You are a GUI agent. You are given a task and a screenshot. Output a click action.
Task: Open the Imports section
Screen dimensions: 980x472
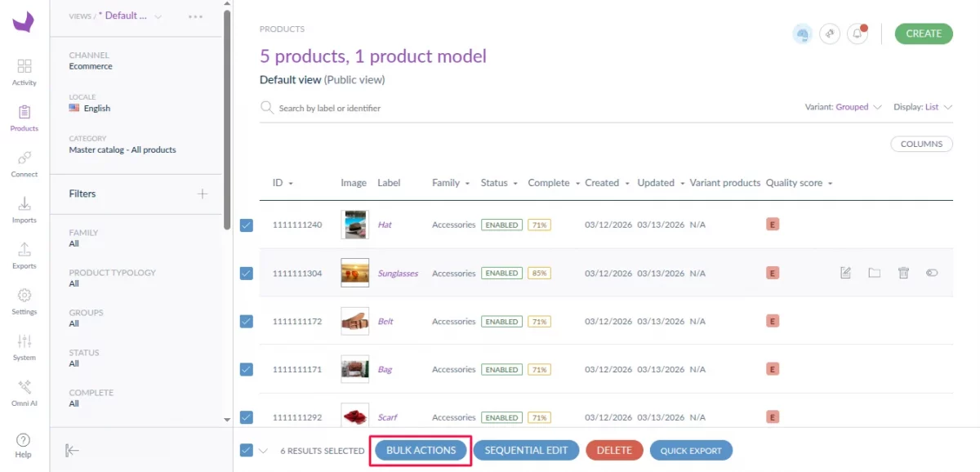24,208
